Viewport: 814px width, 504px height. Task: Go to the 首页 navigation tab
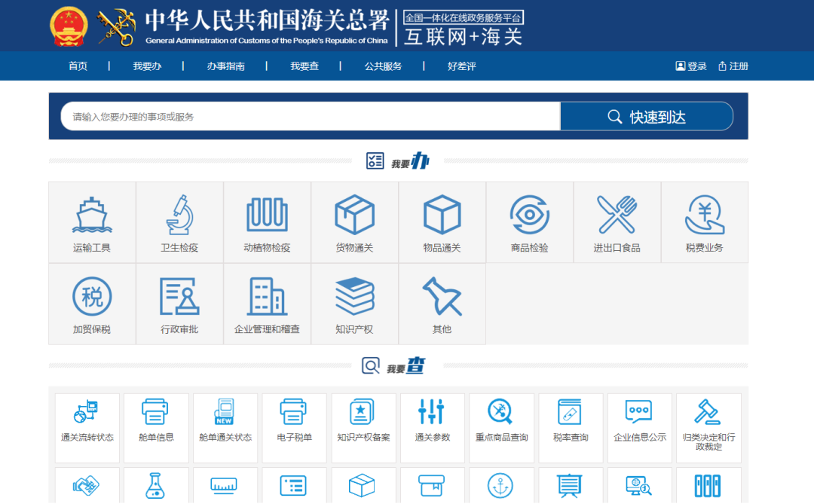coord(78,66)
